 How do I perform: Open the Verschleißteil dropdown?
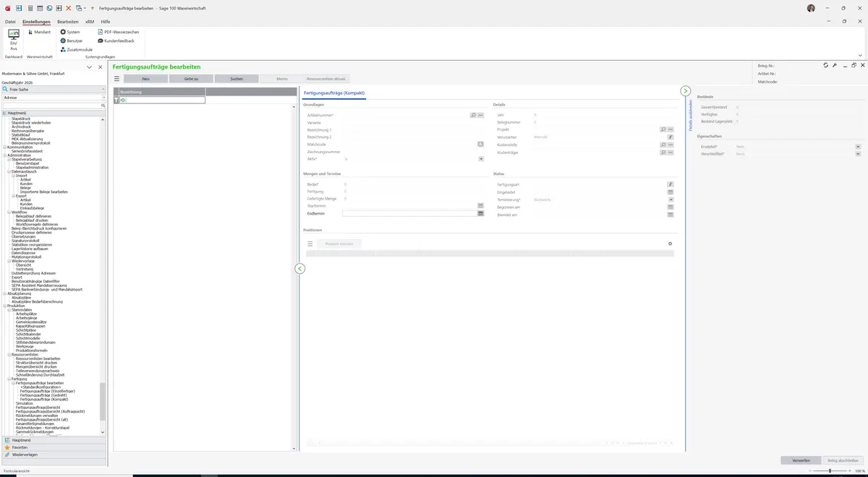[858, 154]
